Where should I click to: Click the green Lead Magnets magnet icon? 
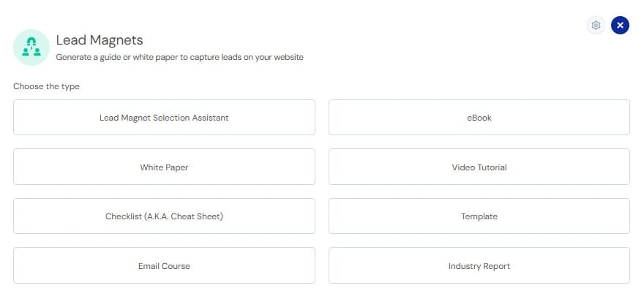tap(31, 48)
